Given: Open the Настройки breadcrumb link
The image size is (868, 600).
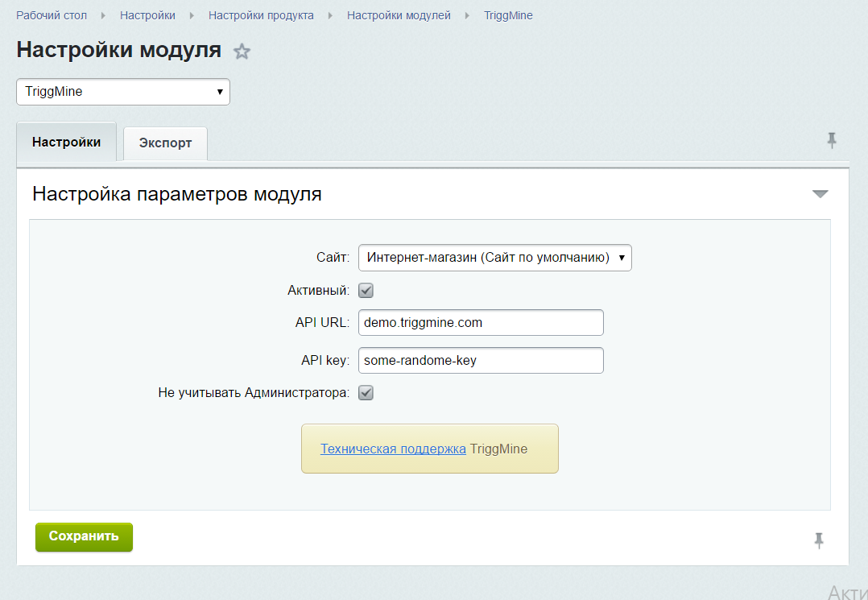Looking at the screenshot, I should point(147,15).
